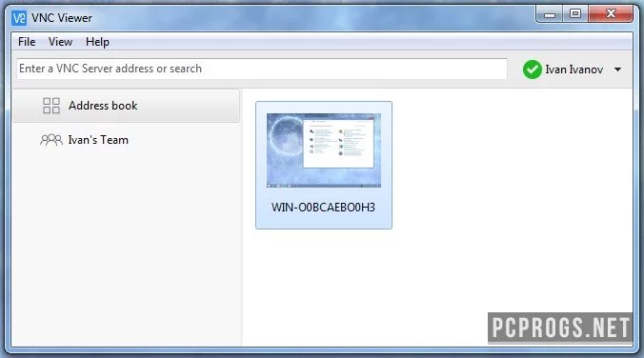Viewport: 644px width, 358px height.
Task: Click the Ivan Ivanov account name
Action: (574, 70)
